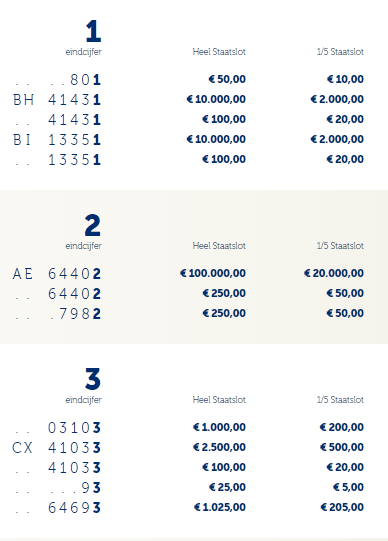Click the large eindcijfer 2 heading
This screenshot has width=388, height=541.
[x=92, y=225]
